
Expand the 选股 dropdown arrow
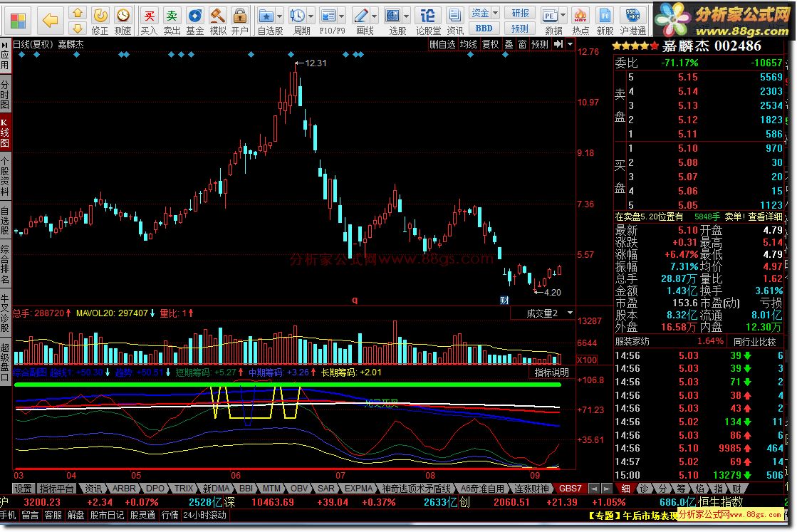tap(407, 16)
